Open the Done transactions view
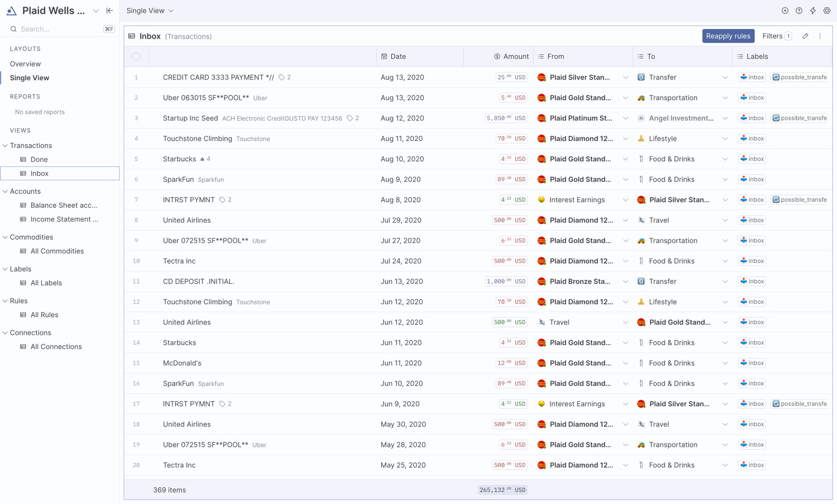837x504 pixels. click(x=39, y=159)
